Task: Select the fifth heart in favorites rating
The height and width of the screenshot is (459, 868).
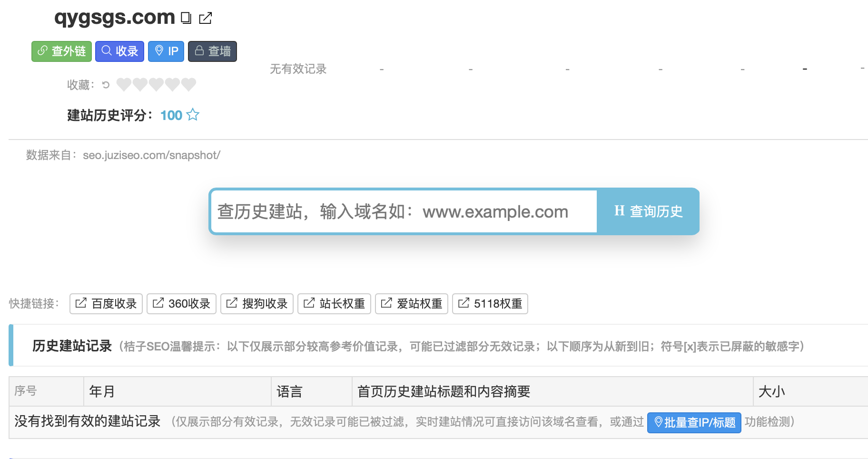Action: pos(188,84)
